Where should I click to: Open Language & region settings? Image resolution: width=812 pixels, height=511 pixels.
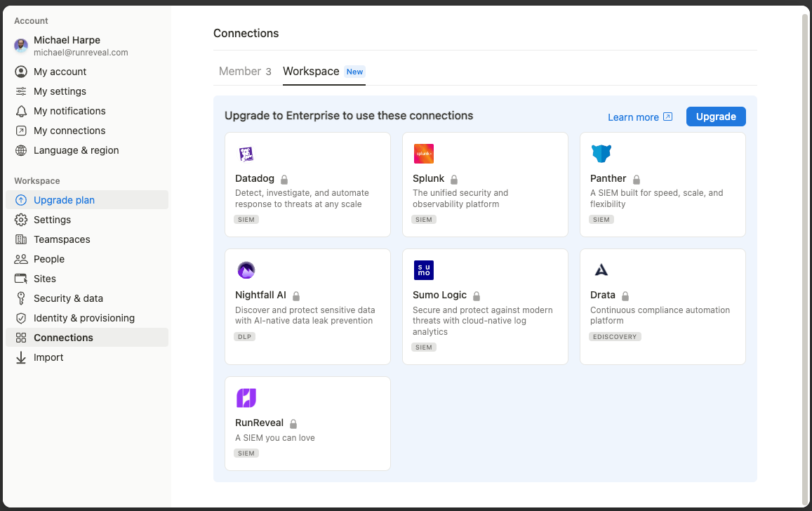[76, 150]
